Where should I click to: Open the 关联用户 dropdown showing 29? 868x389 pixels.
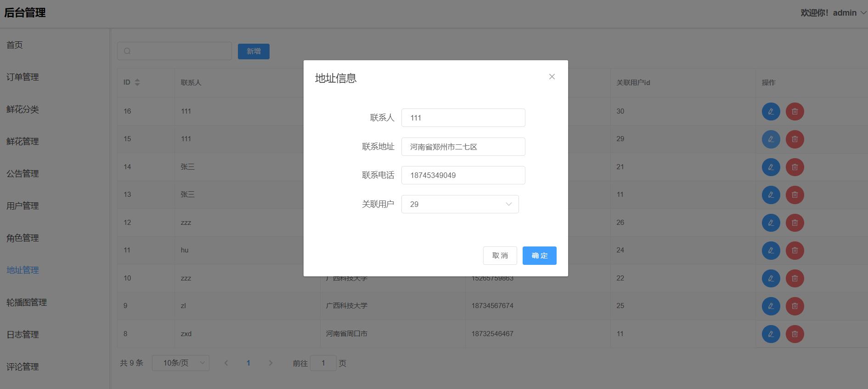point(460,204)
